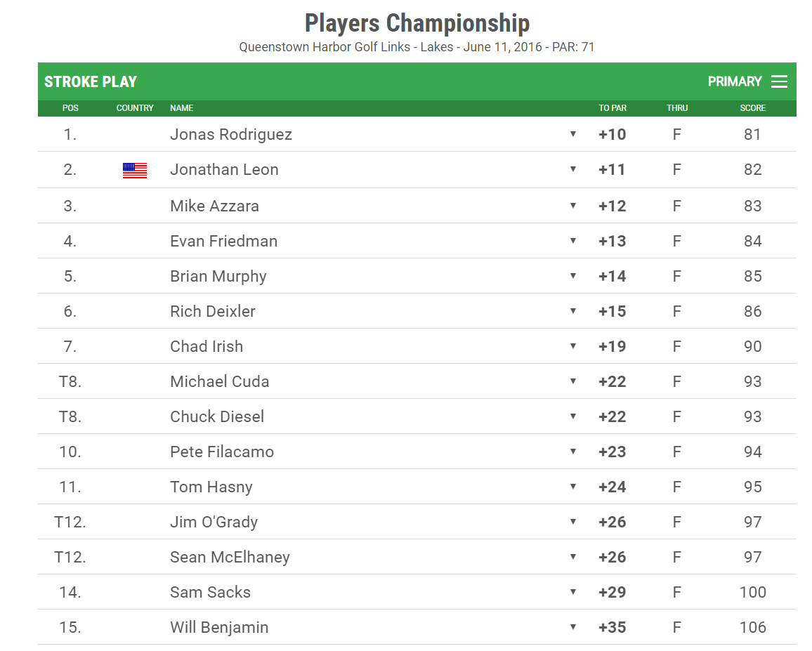Expand Jonathan Leon's row details arrow
Image resolution: width=812 pixels, height=651 pixels.
click(x=572, y=169)
